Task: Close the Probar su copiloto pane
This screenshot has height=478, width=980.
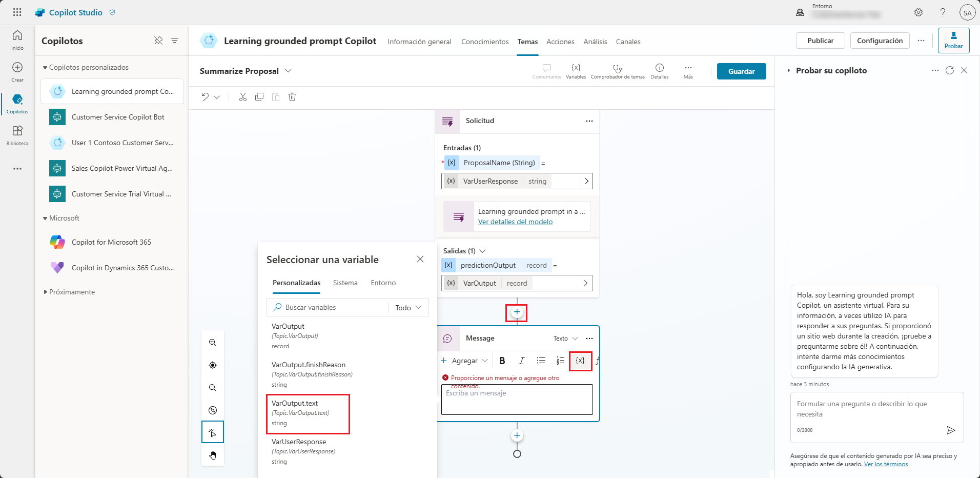Action: pyautogui.click(x=964, y=70)
